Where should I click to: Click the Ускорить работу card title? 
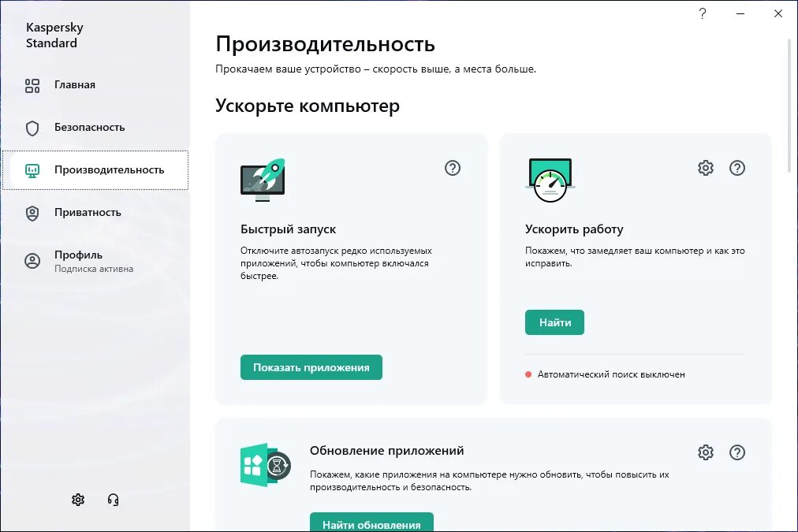(x=574, y=229)
